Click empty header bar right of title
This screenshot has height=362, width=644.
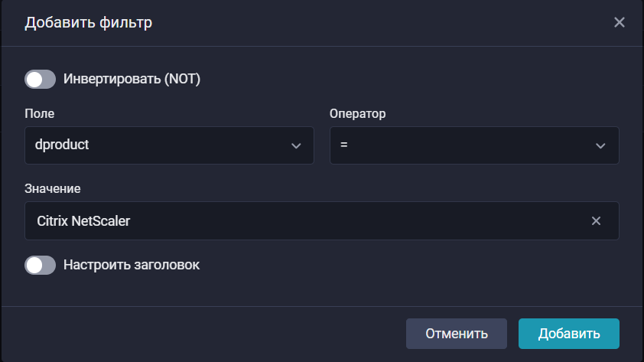[x=382, y=22]
